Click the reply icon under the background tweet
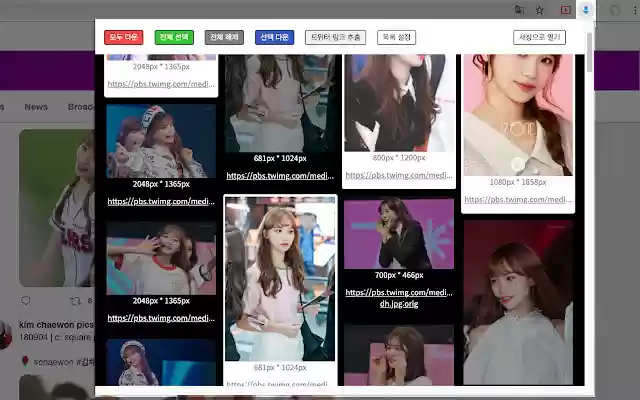 26,301
